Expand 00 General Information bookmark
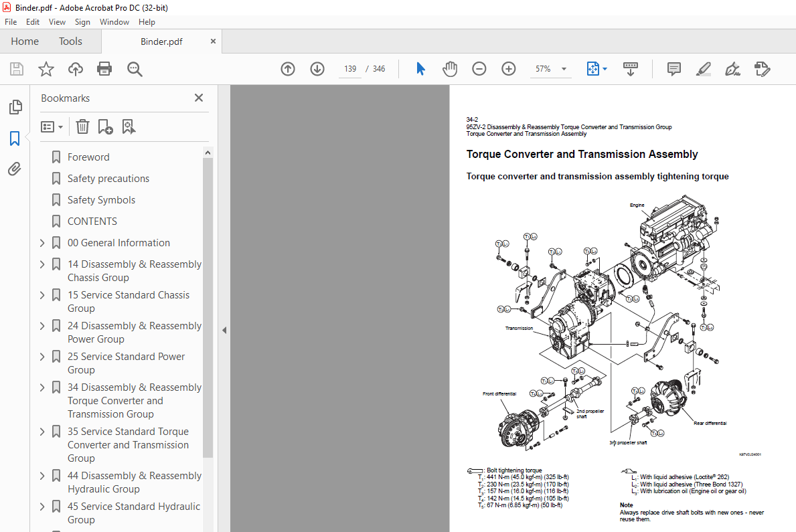 pyautogui.click(x=43, y=243)
